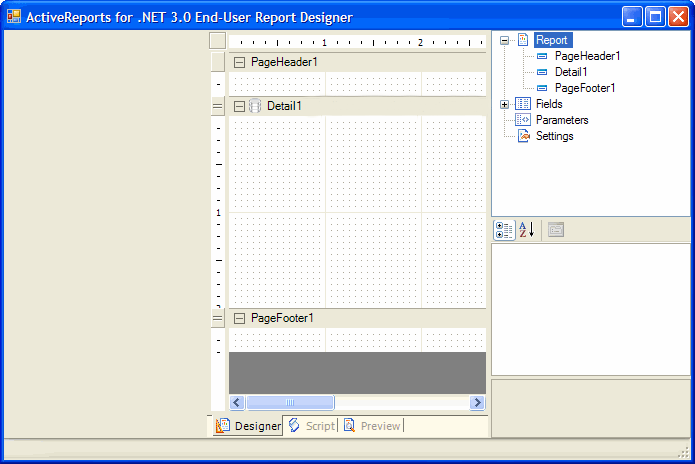Screen dimensions: 695x464
Task: Click the Alphabetical sort icon
Action: pyautogui.click(x=527, y=230)
